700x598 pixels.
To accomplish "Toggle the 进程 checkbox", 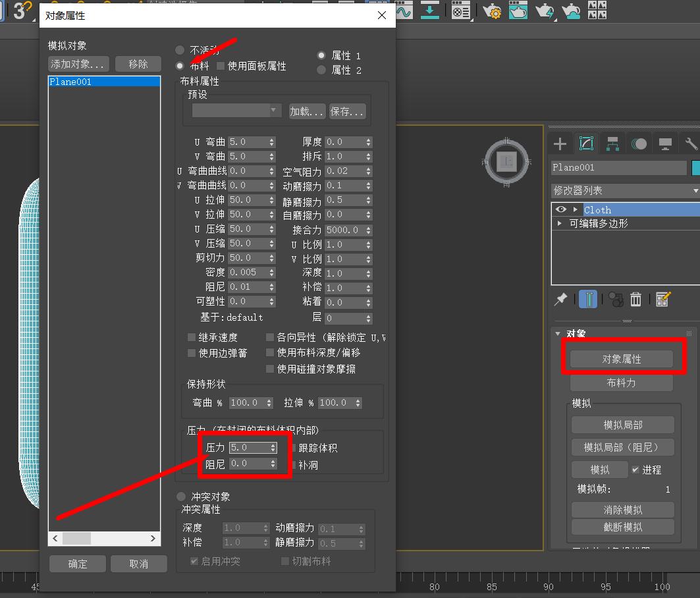I will 635,470.
